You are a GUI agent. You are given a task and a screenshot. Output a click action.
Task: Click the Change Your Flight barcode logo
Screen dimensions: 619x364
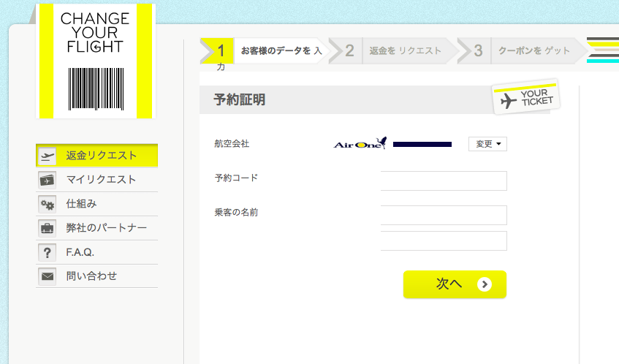pyautogui.click(x=96, y=61)
